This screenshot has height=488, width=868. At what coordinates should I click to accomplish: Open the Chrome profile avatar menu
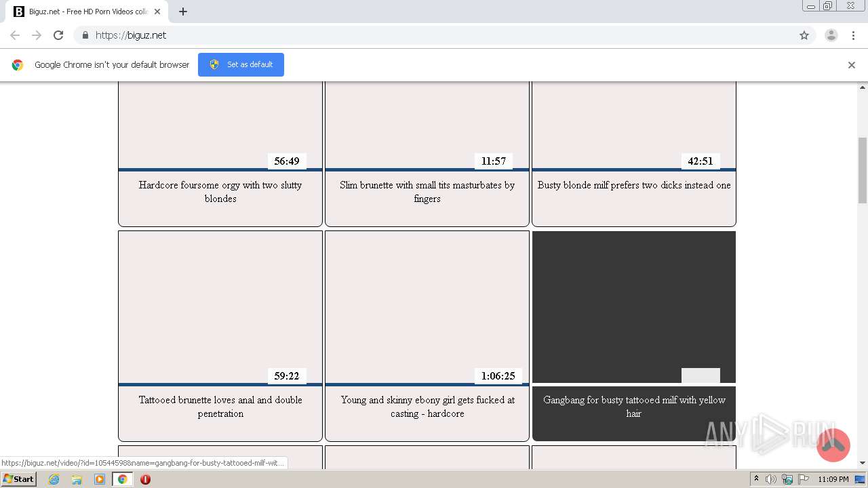831,35
